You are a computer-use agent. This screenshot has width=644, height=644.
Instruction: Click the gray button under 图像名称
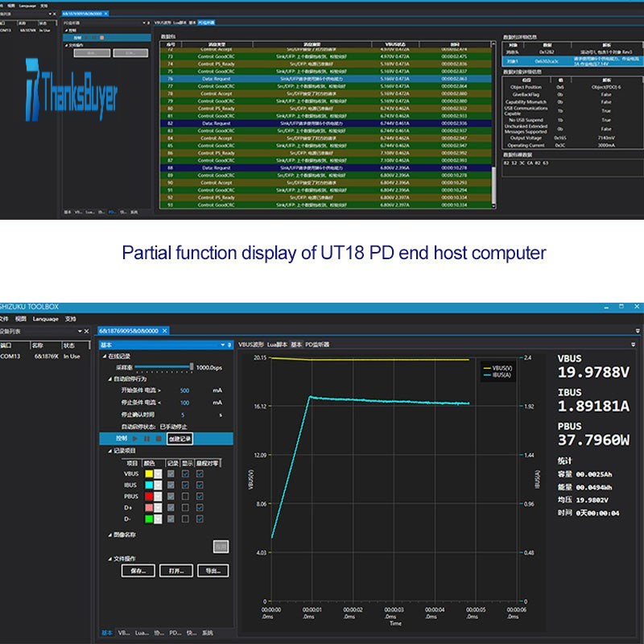(220, 547)
